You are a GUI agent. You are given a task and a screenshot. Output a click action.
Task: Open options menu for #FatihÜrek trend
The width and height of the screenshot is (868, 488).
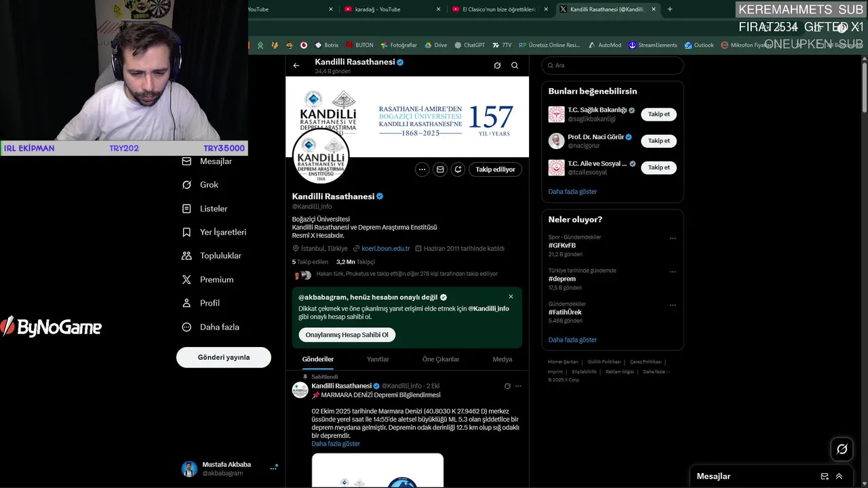(x=673, y=305)
